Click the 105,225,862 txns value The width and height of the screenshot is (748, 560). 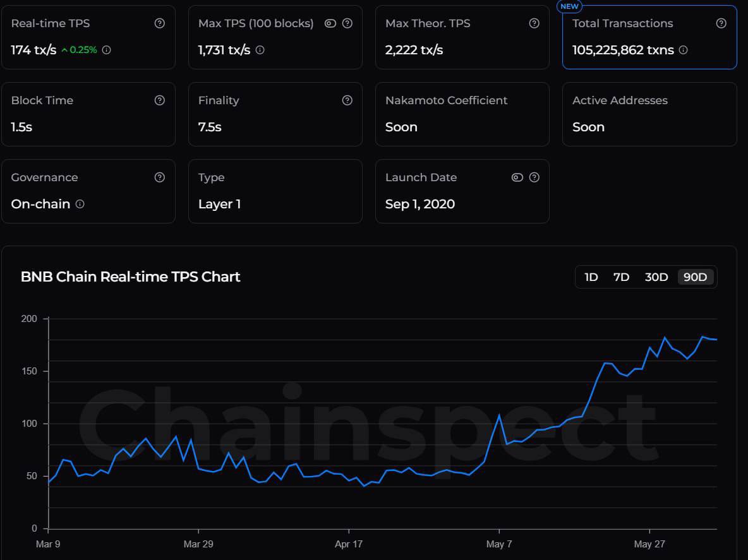pos(623,50)
